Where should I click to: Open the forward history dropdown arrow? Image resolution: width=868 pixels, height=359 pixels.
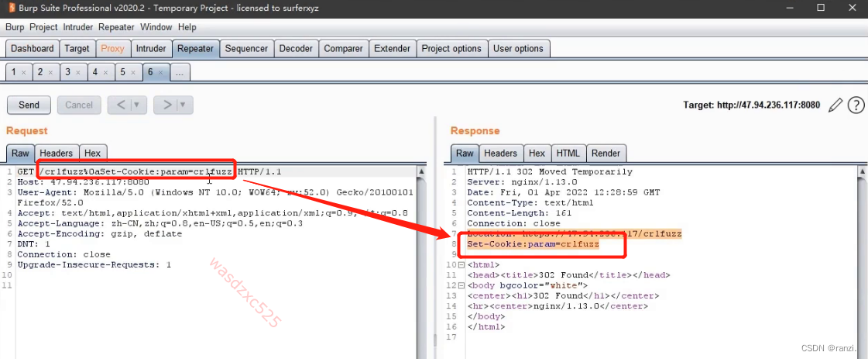[184, 105]
